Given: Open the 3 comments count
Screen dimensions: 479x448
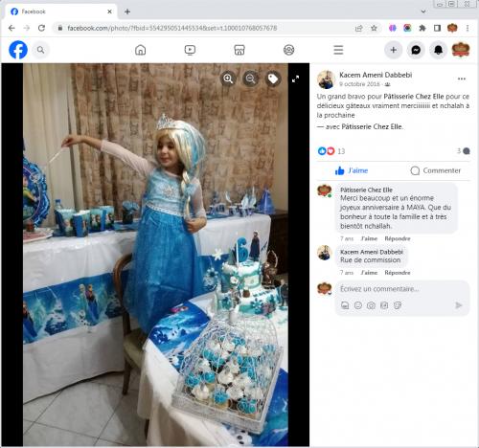Looking at the screenshot, I should coord(463,151).
